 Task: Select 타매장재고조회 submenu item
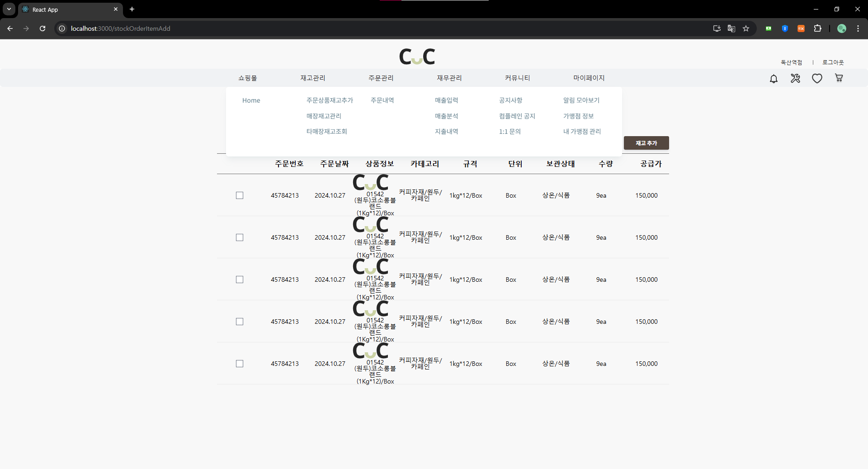(x=326, y=132)
